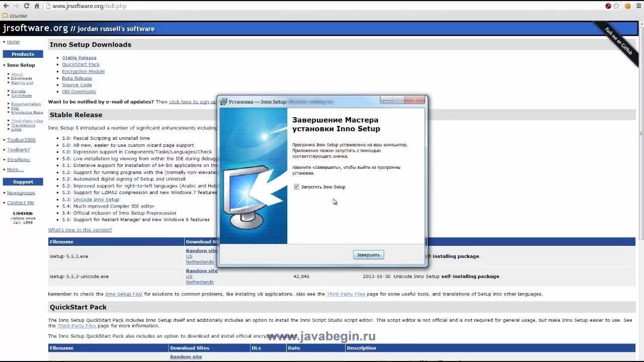Open 'What's new in this version?' link
The width and height of the screenshot is (644, 362).
[x=80, y=230]
